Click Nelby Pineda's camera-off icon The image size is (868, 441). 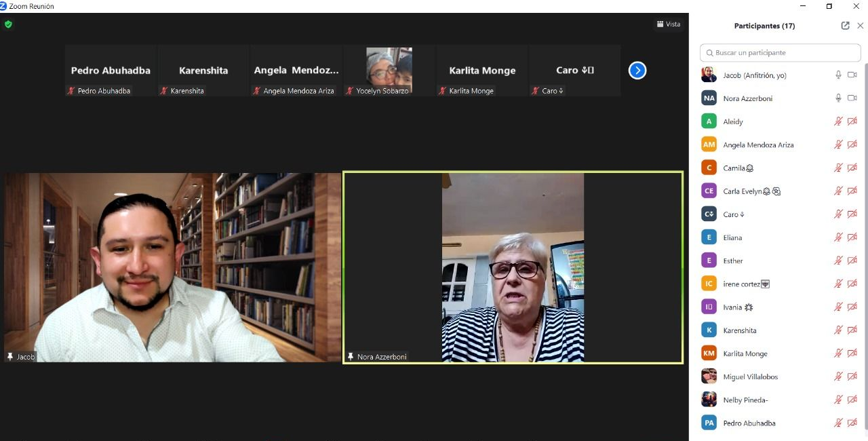852,400
